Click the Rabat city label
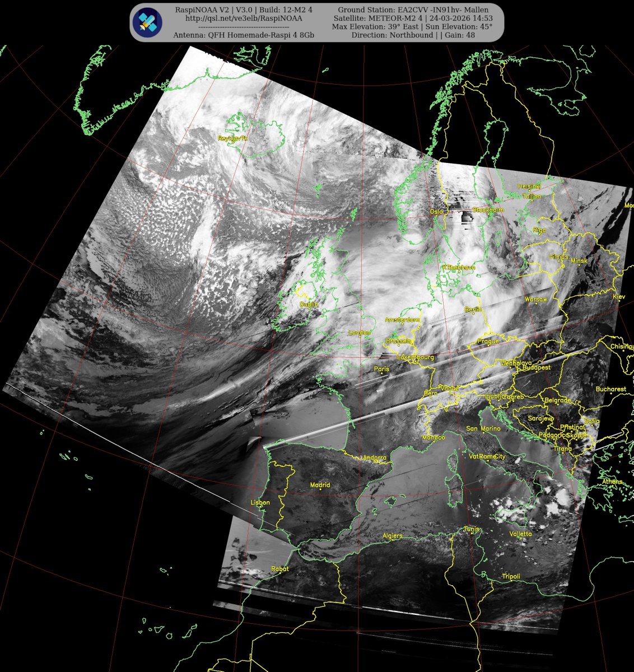This screenshot has height=672, width=634. [279, 569]
